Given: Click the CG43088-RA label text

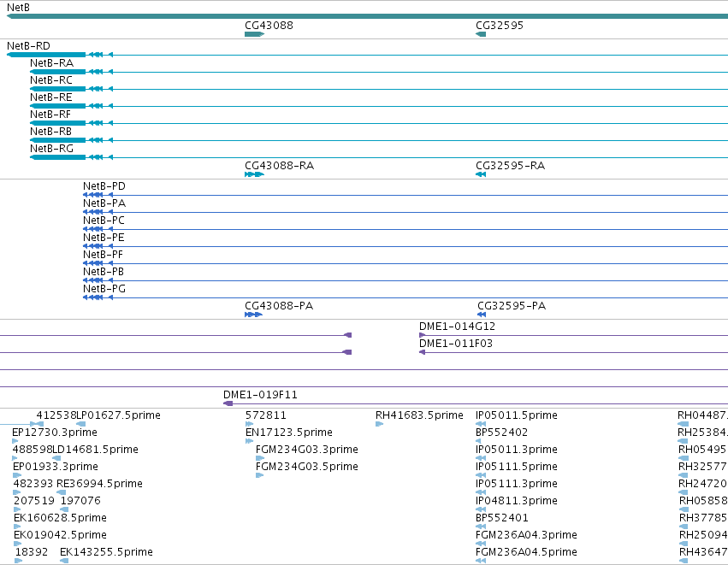Looking at the screenshot, I should click(279, 166).
